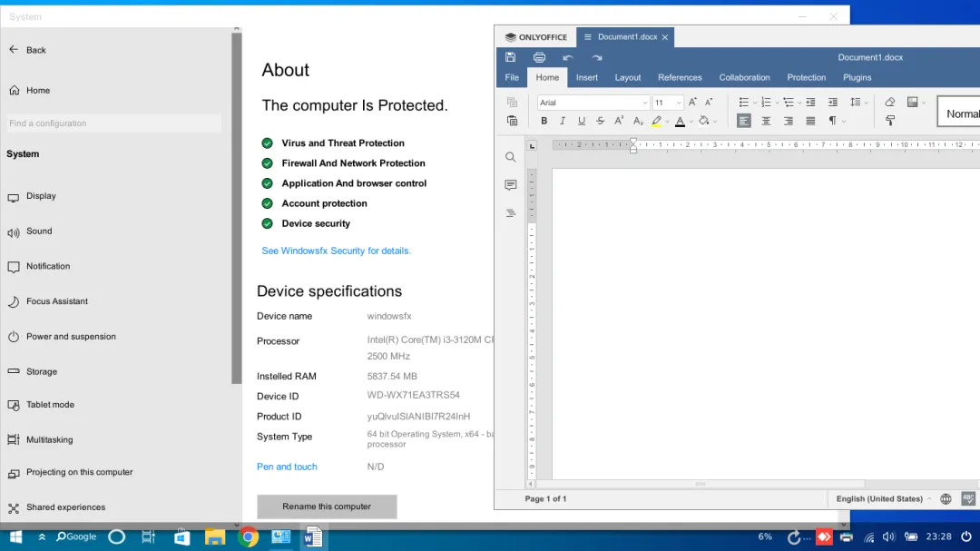Open file manager folder from taskbar
The height and width of the screenshot is (551, 980).
point(215,537)
